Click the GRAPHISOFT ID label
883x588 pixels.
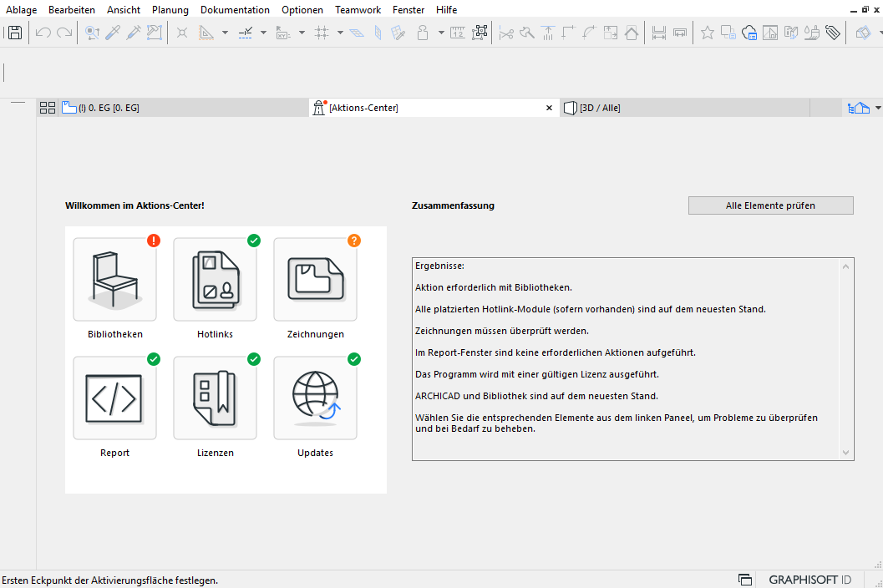809,580
